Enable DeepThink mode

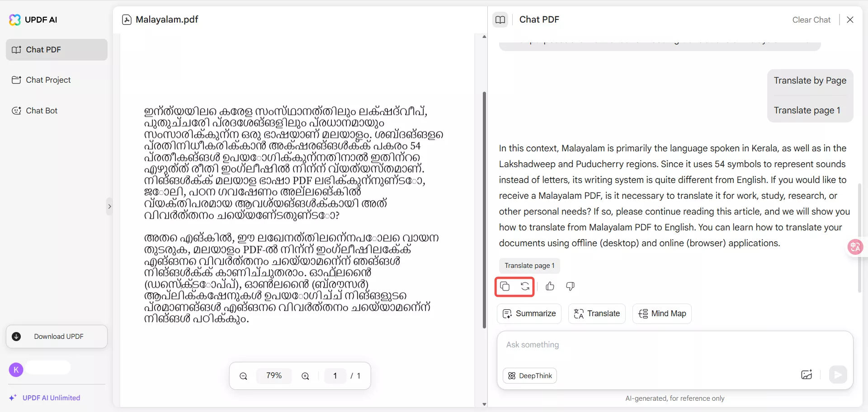(530, 375)
